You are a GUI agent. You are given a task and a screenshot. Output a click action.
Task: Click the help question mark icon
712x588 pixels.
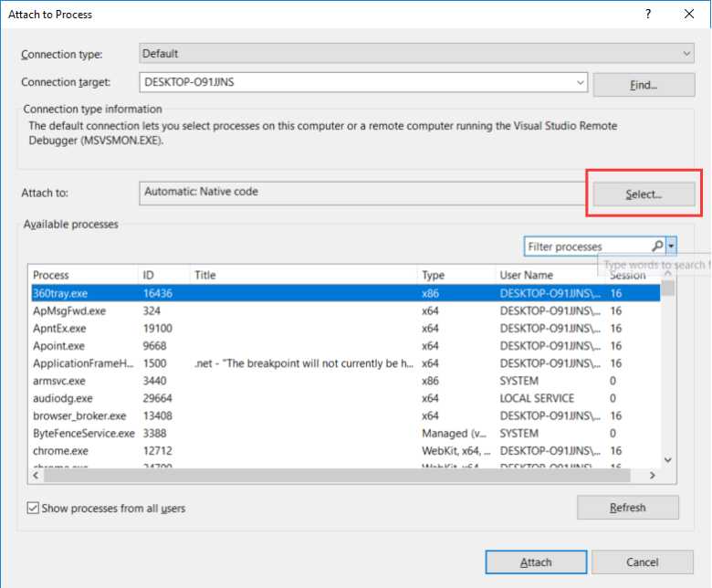[648, 14]
